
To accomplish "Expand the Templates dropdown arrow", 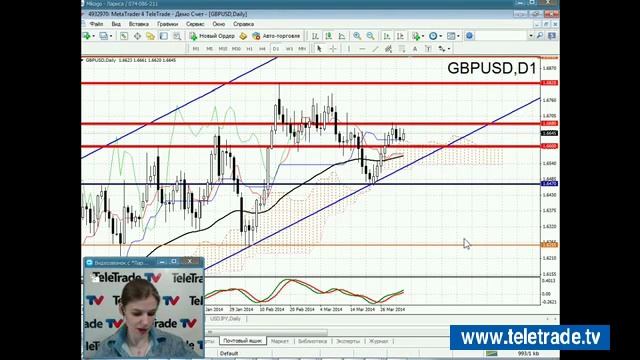I will pyautogui.click(x=458, y=36).
